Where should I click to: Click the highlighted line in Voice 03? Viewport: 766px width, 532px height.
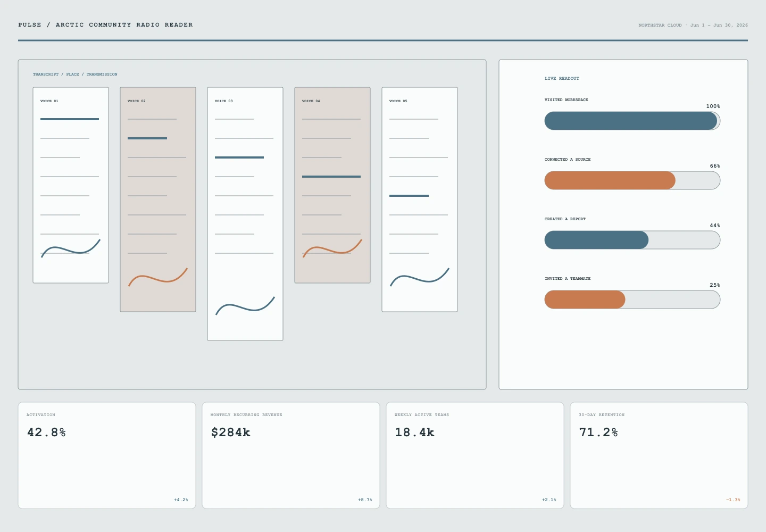[x=239, y=157]
